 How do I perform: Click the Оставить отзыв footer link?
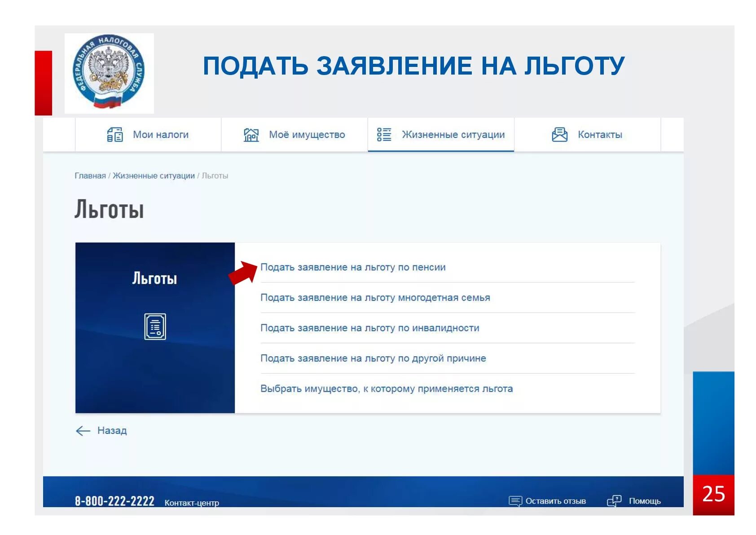coord(556,501)
